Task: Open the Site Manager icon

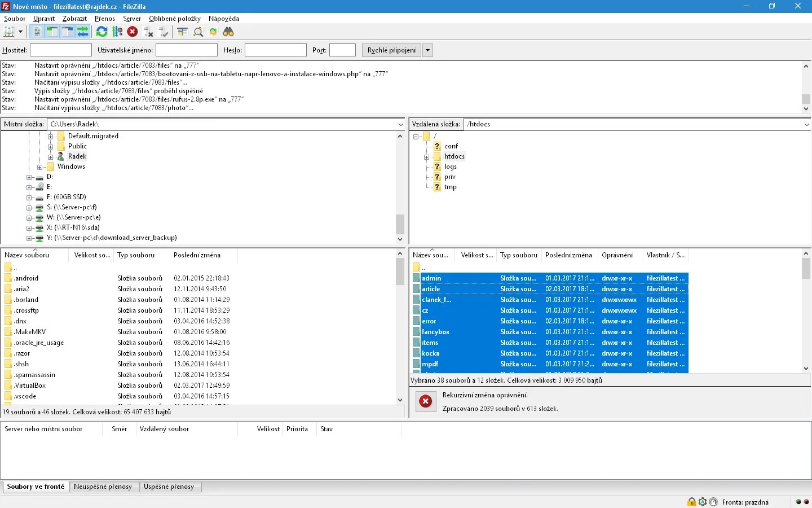Action: 9,32
